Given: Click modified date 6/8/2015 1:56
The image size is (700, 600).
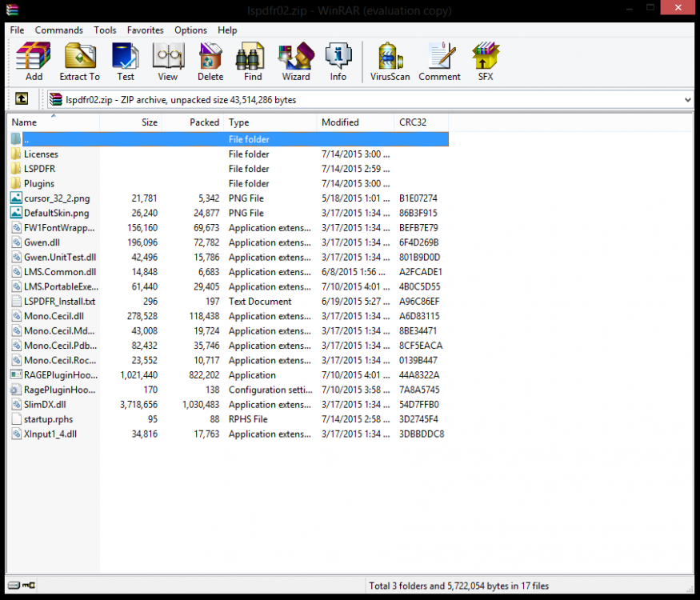Looking at the screenshot, I should pos(355,272).
